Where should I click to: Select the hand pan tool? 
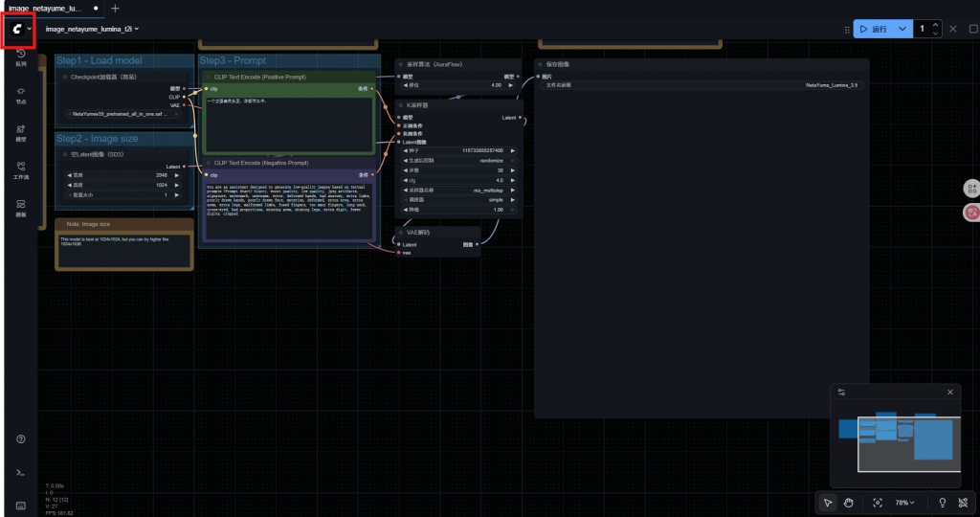[848, 503]
